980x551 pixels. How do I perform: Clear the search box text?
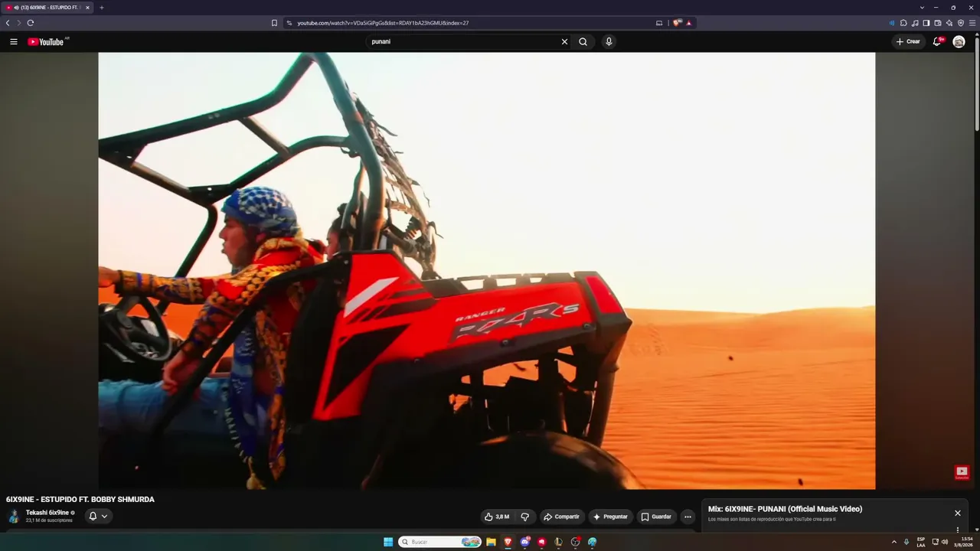point(565,42)
